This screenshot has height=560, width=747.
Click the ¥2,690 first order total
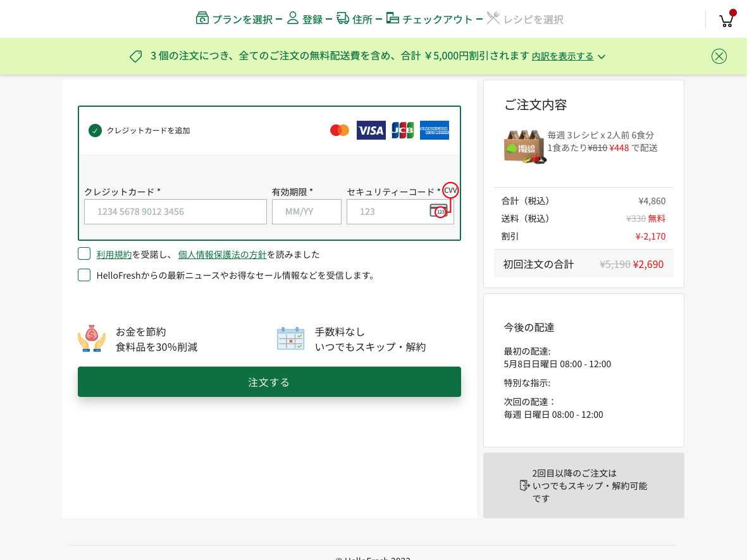(x=648, y=264)
